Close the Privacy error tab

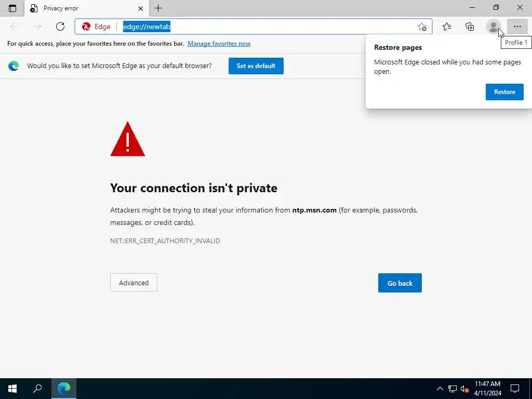(x=140, y=8)
